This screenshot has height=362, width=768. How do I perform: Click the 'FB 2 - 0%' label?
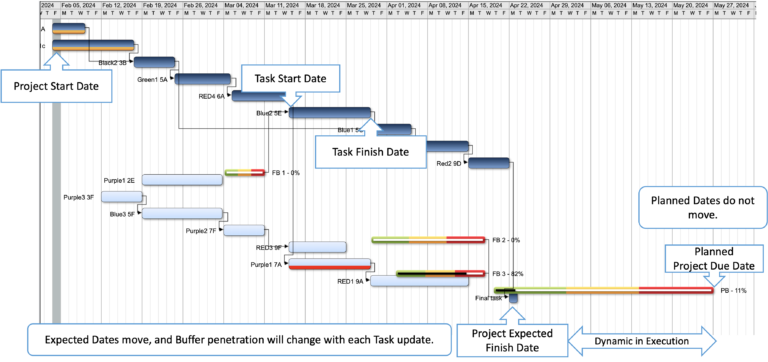(506, 241)
